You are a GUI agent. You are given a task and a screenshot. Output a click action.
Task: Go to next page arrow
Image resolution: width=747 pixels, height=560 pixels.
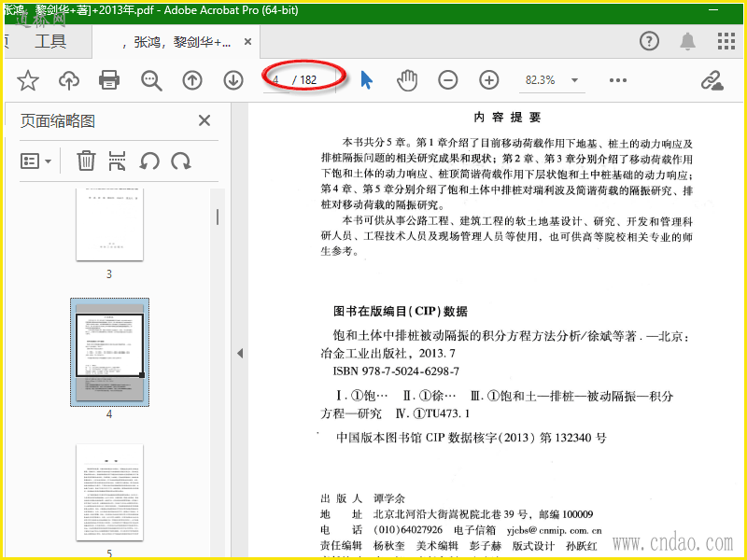tap(233, 80)
